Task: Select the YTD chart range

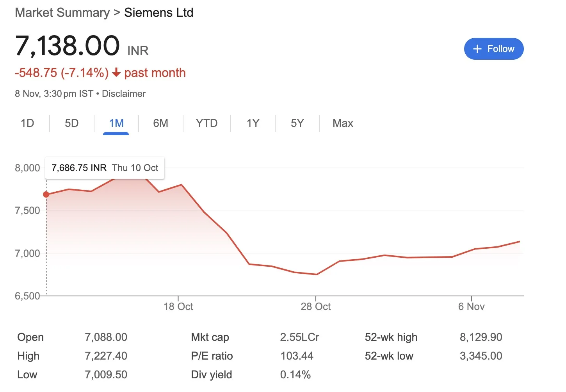Action: point(206,123)
